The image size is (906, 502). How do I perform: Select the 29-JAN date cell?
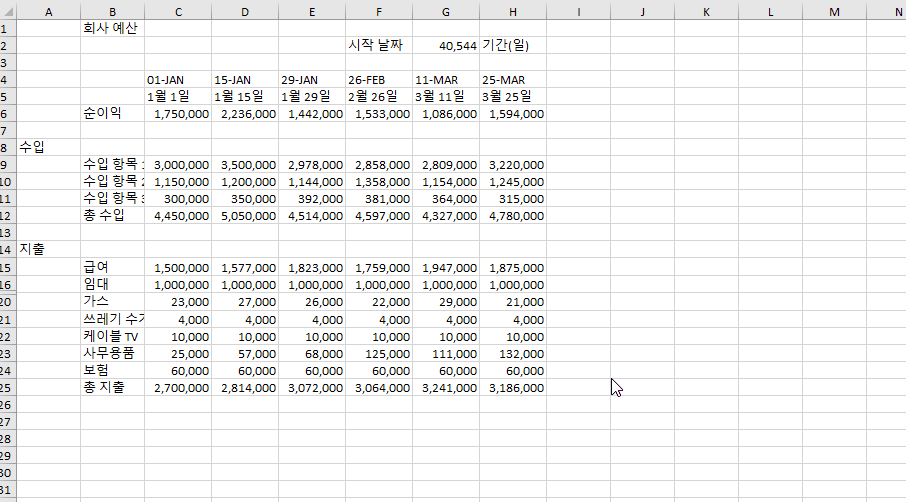coord(312,80)
